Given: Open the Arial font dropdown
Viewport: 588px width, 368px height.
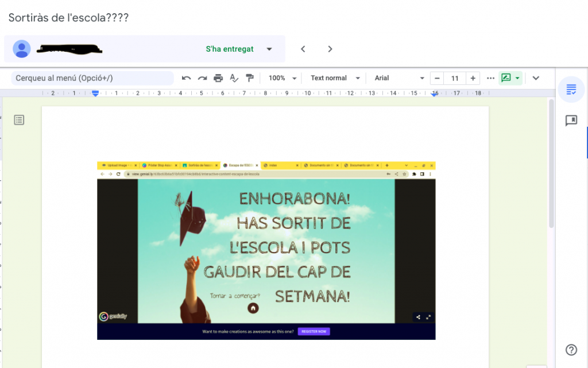Looking at the screenshot, I should (x=399, y=78).
